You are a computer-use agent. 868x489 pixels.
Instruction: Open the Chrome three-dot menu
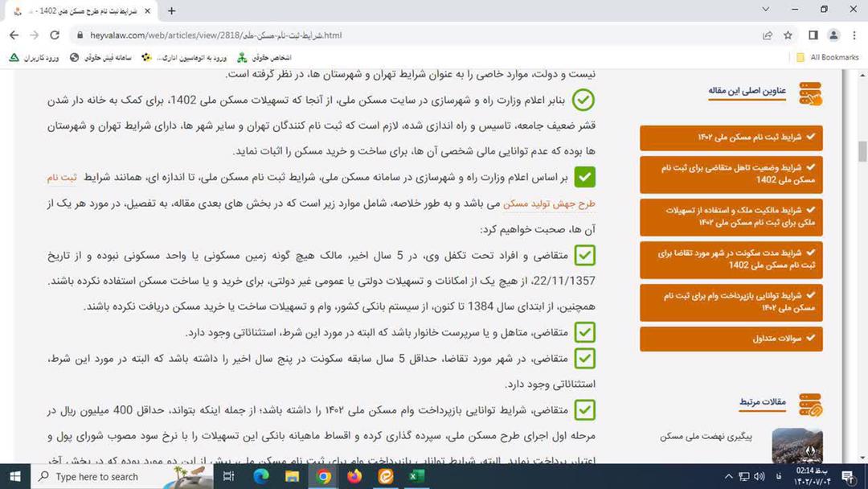[x=854, y=35]
